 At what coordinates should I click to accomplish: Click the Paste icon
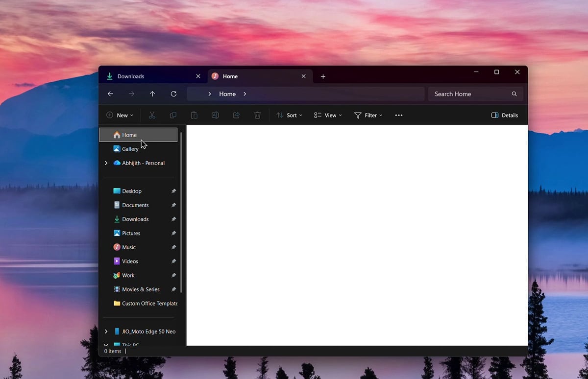pyautogui.click(x=194, y=115)
